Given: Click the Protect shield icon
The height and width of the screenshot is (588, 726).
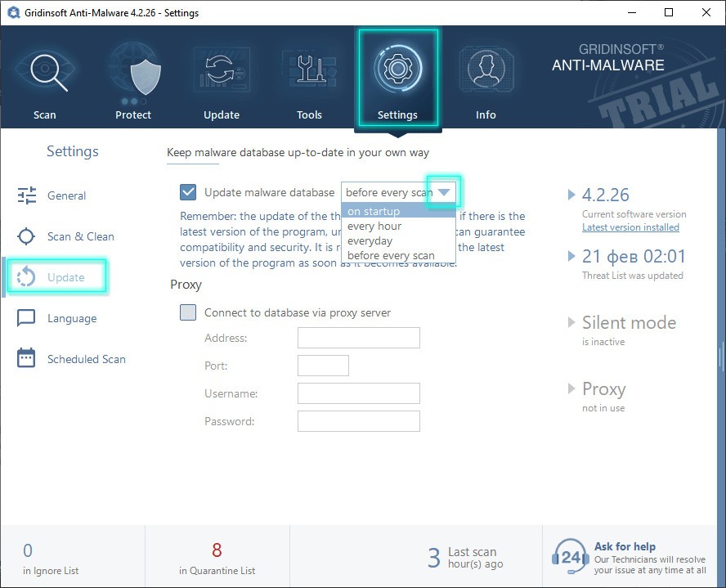Looking at the screenshot, I should (133, 75).
